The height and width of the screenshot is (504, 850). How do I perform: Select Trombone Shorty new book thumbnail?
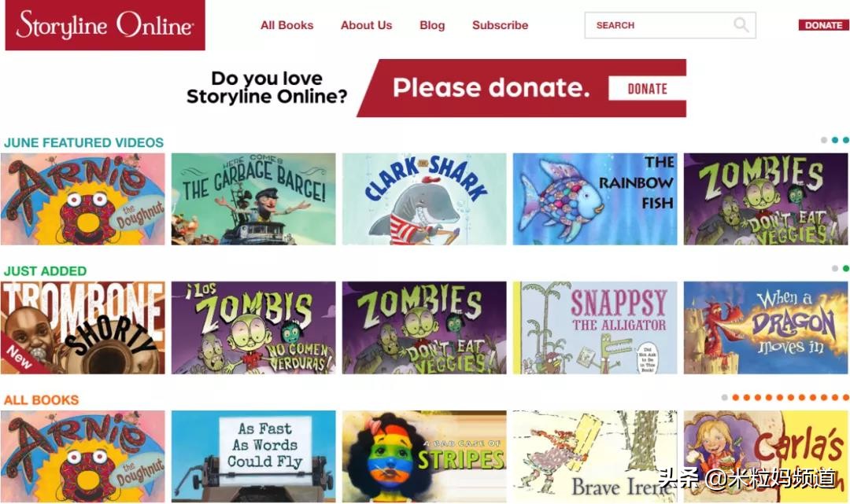83,328
